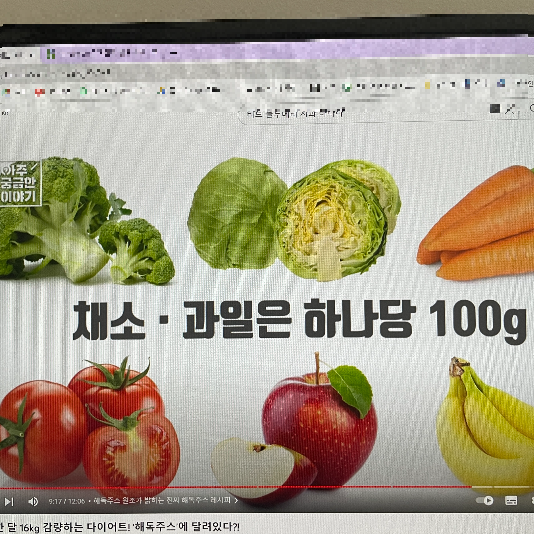
Task: Select the browser tab with the green icon
Action: 112,54
